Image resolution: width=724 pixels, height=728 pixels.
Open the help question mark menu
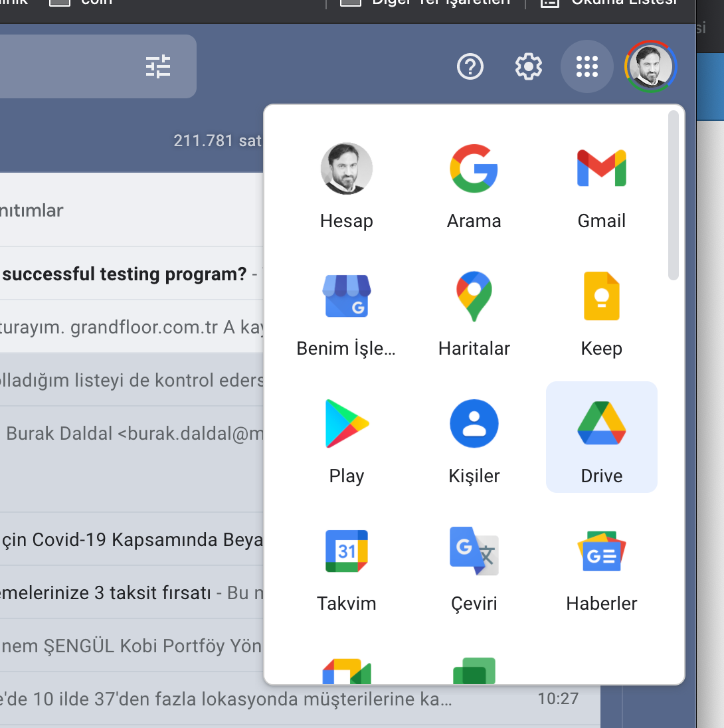(470, 66)
